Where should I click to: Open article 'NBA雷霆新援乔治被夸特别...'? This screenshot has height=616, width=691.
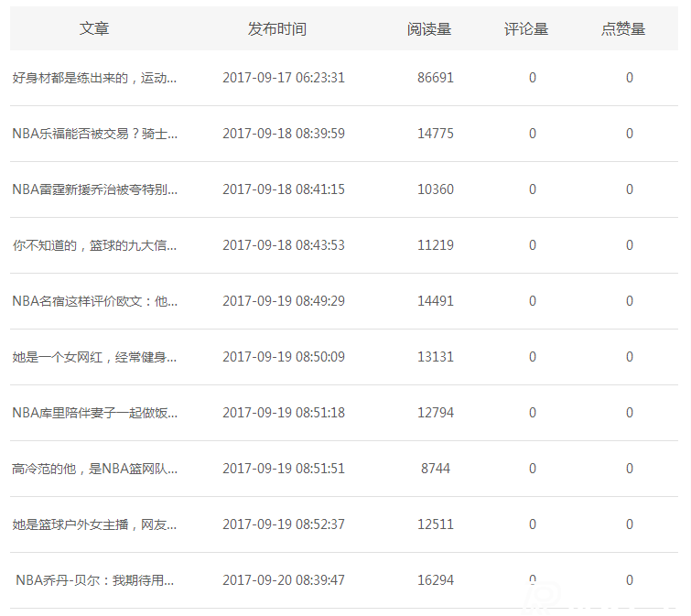(x=94, y=189)
